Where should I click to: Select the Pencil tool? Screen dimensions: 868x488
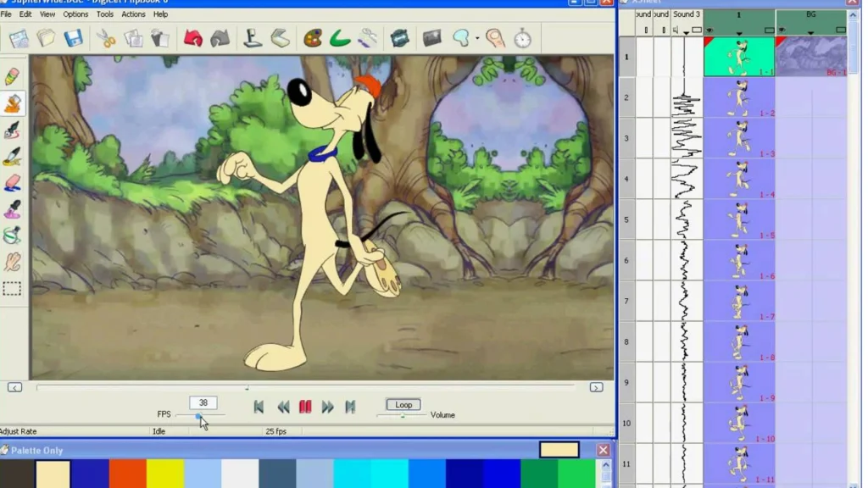(13, 76)
